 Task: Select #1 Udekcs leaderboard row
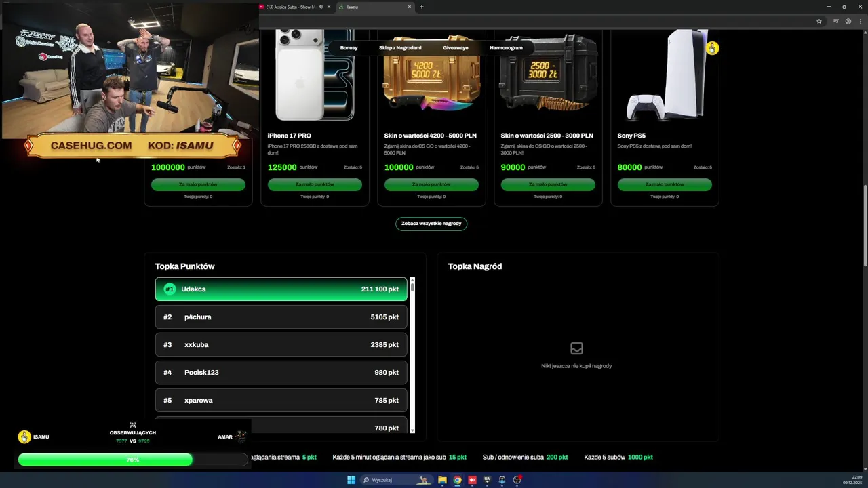(x=281, y=289)
